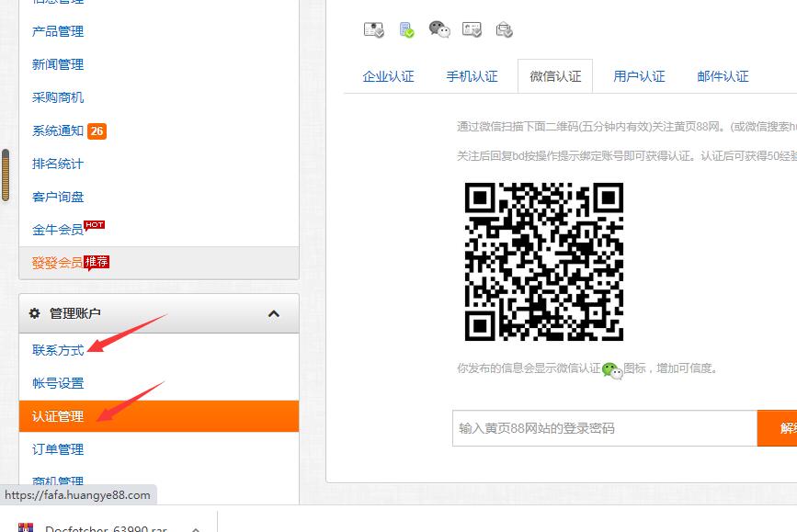Open 金牛会员 in the sidebar
The height and width of the screenshot is (532, 797).
point(58,230)
